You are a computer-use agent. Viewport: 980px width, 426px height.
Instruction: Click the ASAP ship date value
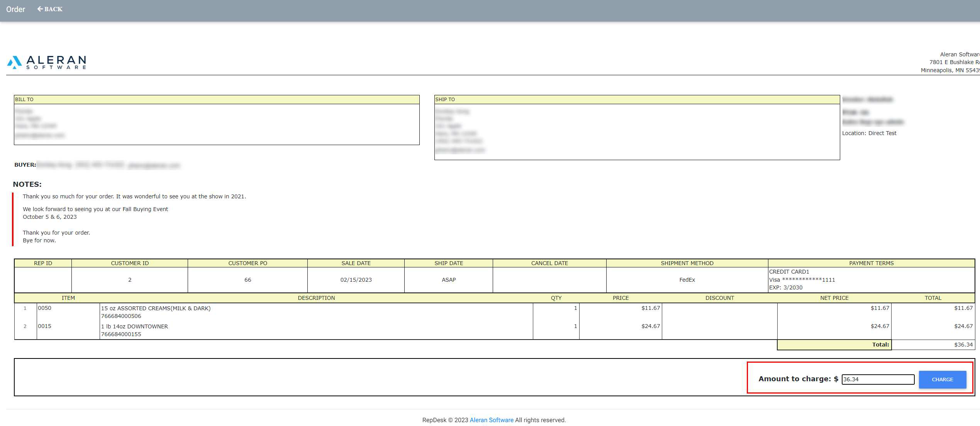[x=449, y=280]
